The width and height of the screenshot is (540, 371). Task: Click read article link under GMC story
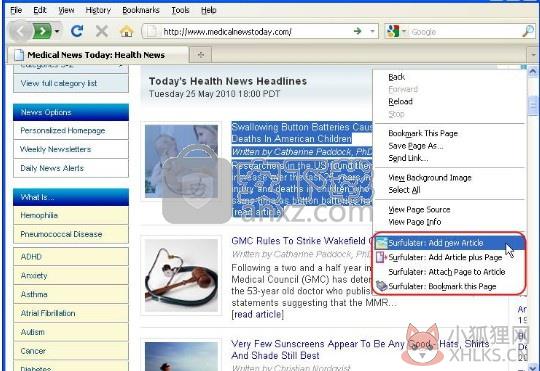[258, 314]
